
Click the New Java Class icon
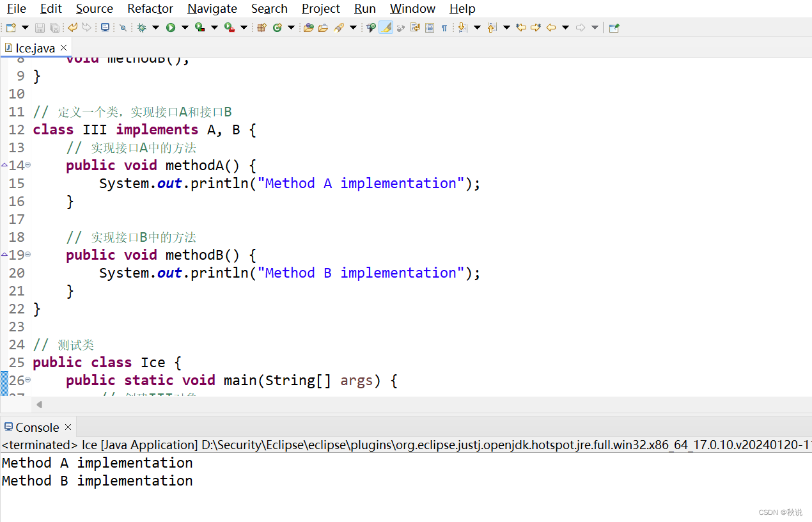[x=277, y=28]
